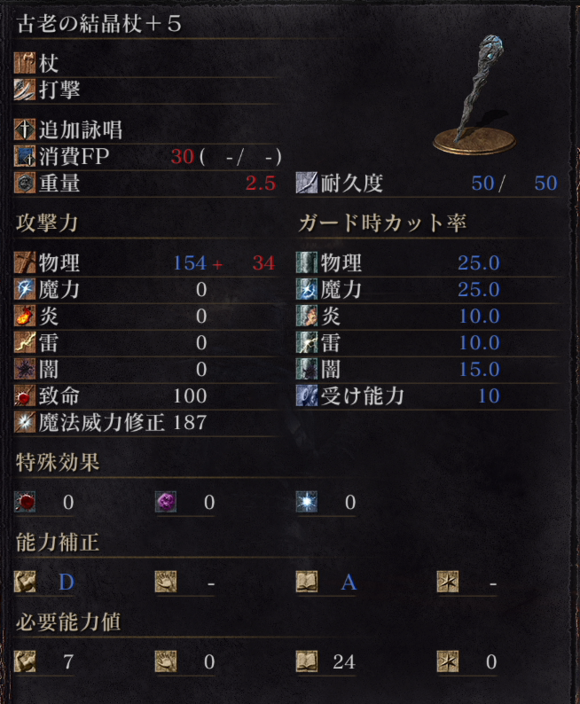Click the 消費FP icon
The image size is (580, 704).
[25, 156]
